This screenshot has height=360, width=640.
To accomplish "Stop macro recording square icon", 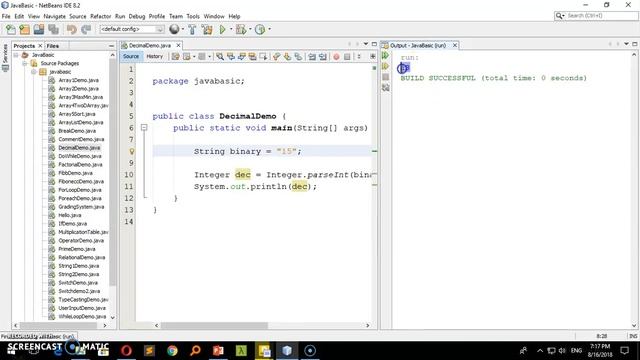I will click(347, 57).
